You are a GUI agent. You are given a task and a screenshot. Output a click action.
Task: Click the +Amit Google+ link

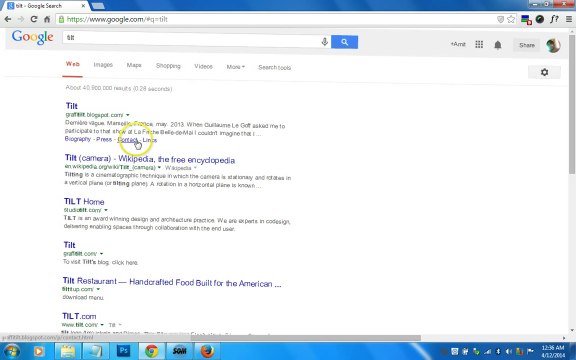click(x=458, y=44)
